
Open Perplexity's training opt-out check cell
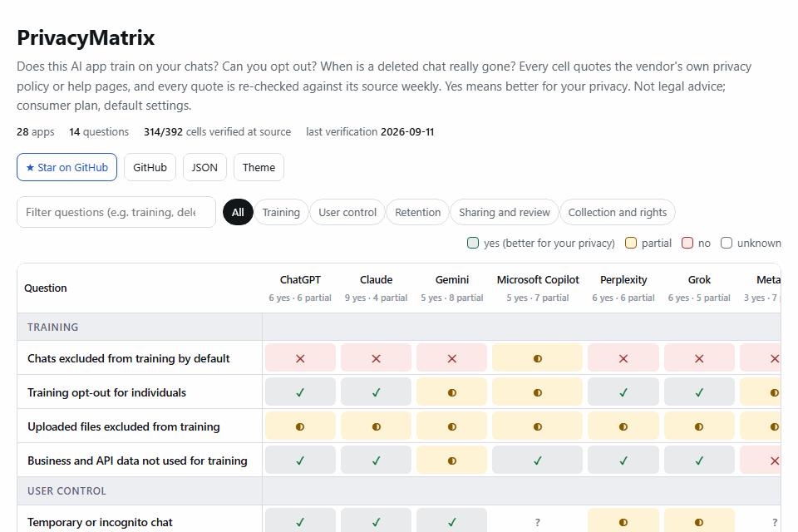(x=623, y=392)
